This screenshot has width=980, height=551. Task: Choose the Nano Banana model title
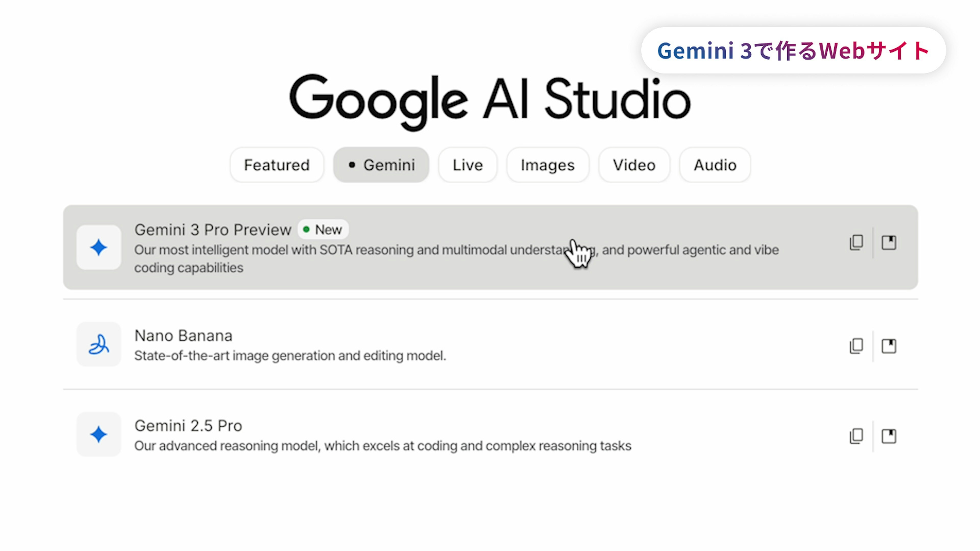point(183,336)
